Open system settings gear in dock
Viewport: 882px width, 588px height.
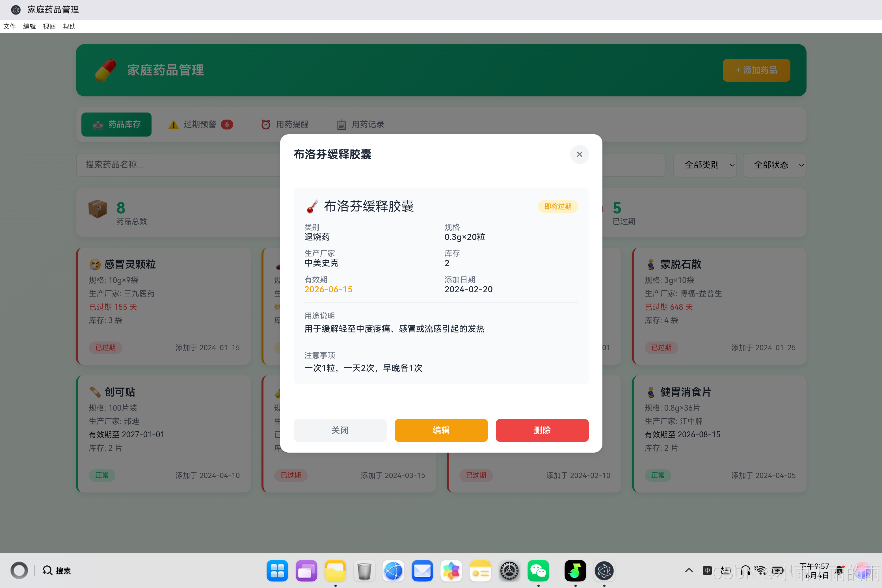509,571
